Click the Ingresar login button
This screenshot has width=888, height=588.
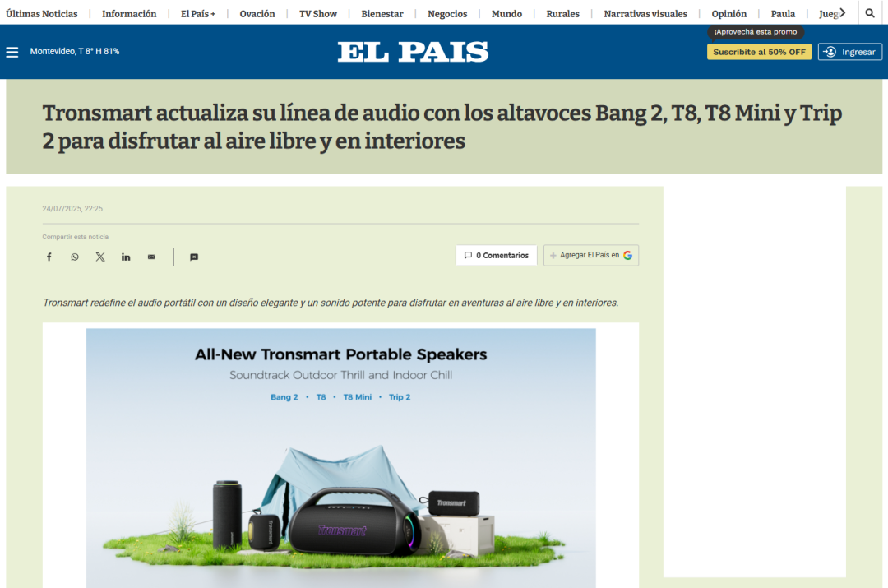pos(850,52)
